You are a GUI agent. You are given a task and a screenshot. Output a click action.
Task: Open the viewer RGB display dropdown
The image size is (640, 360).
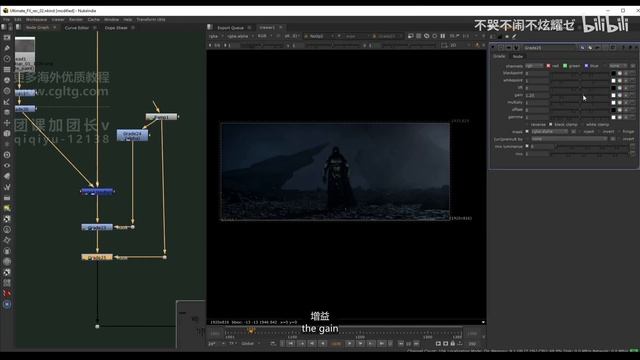265,36
